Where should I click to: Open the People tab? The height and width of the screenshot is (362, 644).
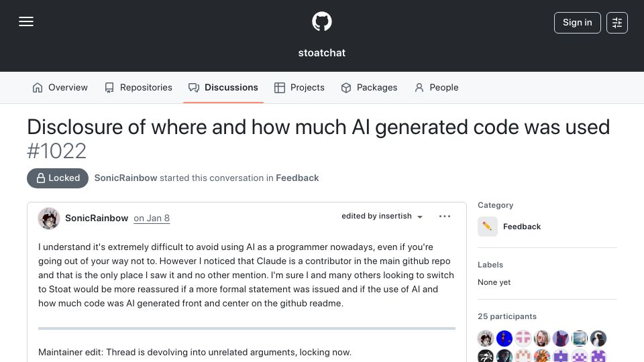[x=436, y=87]
